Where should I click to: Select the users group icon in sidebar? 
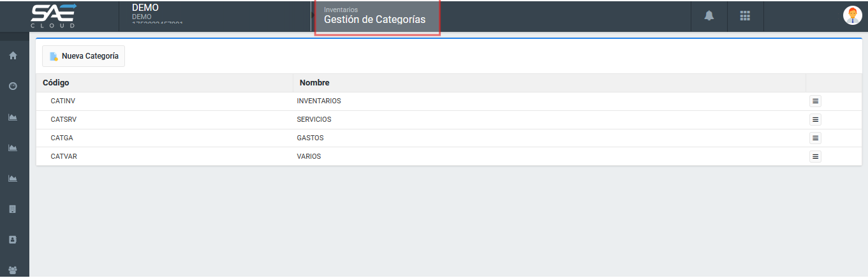[12, 270]
